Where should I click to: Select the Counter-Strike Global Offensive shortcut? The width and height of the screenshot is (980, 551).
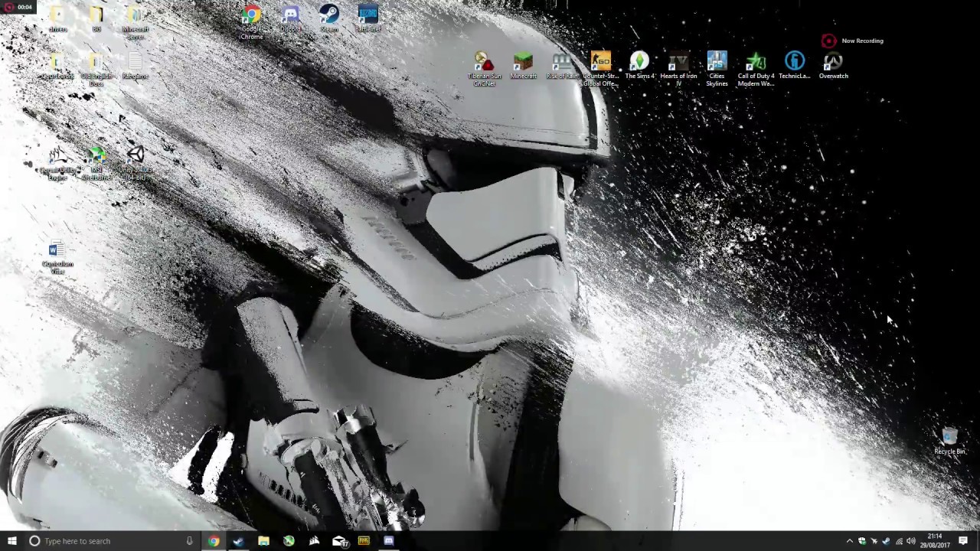coord(600,69)
